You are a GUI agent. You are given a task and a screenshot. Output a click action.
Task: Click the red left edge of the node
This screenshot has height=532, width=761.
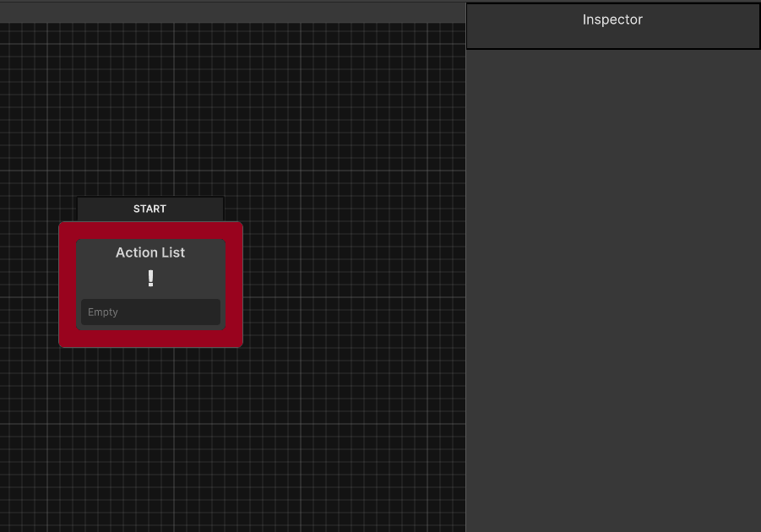[x=67, y=285]
